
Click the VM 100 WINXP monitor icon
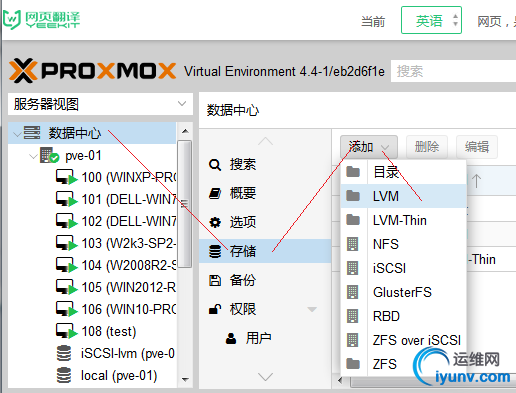66,177
